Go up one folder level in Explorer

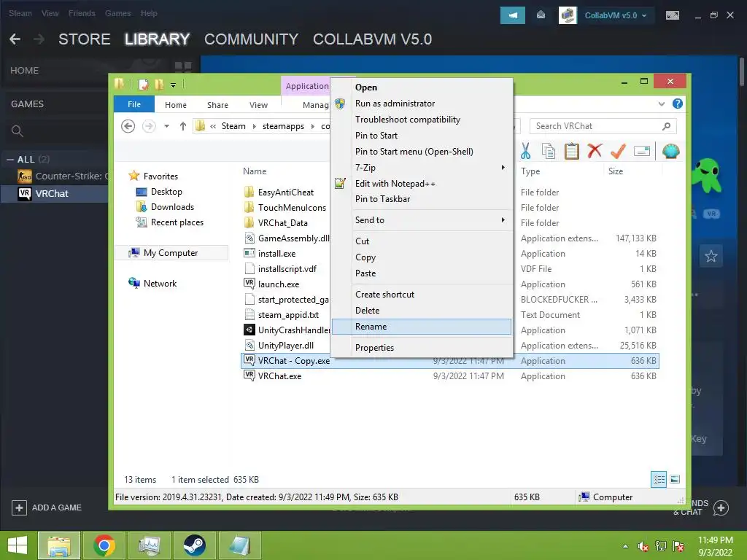tap(183, 126)
